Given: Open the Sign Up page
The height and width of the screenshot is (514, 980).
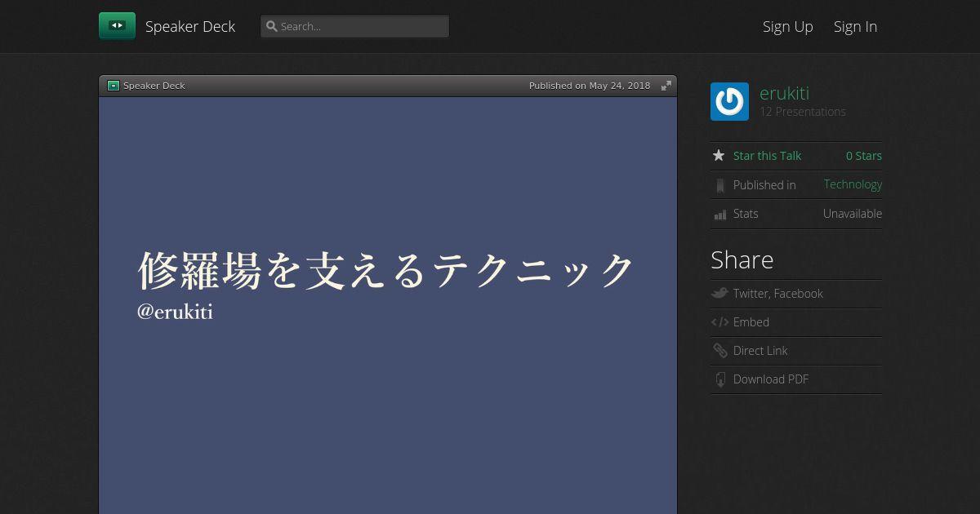Looking at the screenshot, I should tap(788, 26).
